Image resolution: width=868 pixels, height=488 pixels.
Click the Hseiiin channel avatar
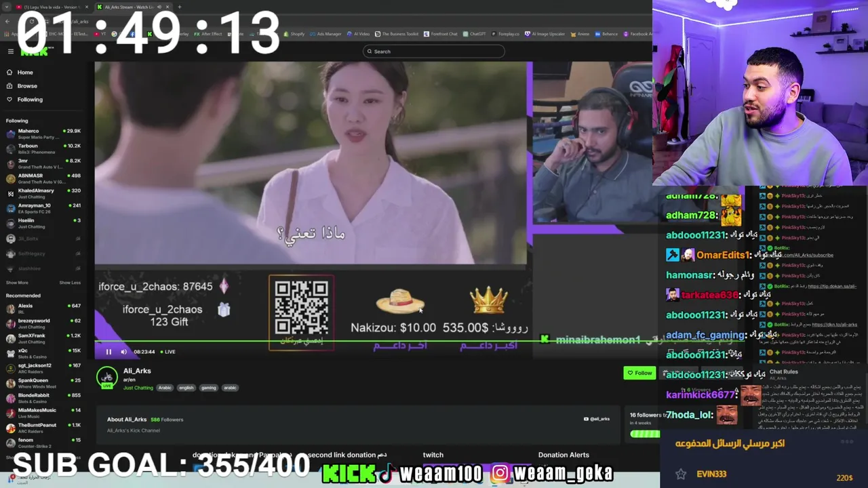10,223
